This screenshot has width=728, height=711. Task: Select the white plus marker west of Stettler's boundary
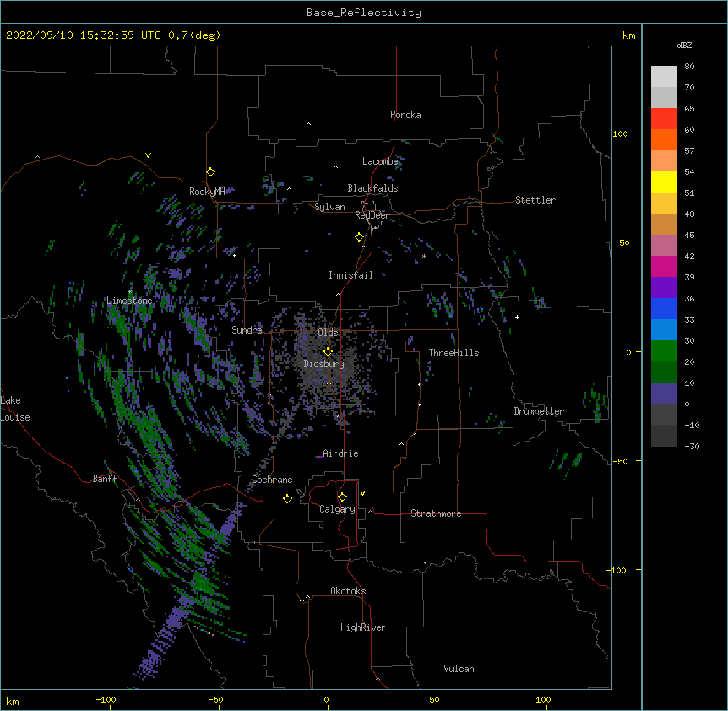click(517, 317)
